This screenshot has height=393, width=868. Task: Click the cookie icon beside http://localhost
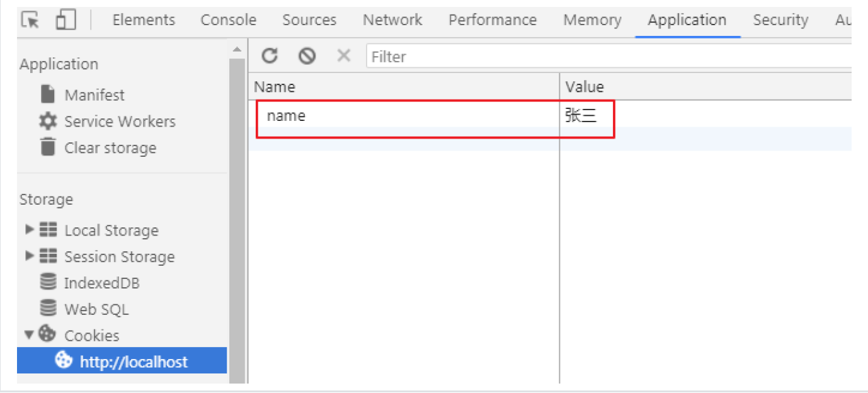tap(64, 361)
